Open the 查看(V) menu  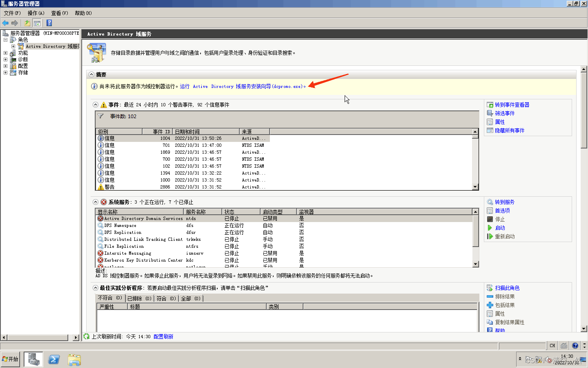click(x=60, y=13)
